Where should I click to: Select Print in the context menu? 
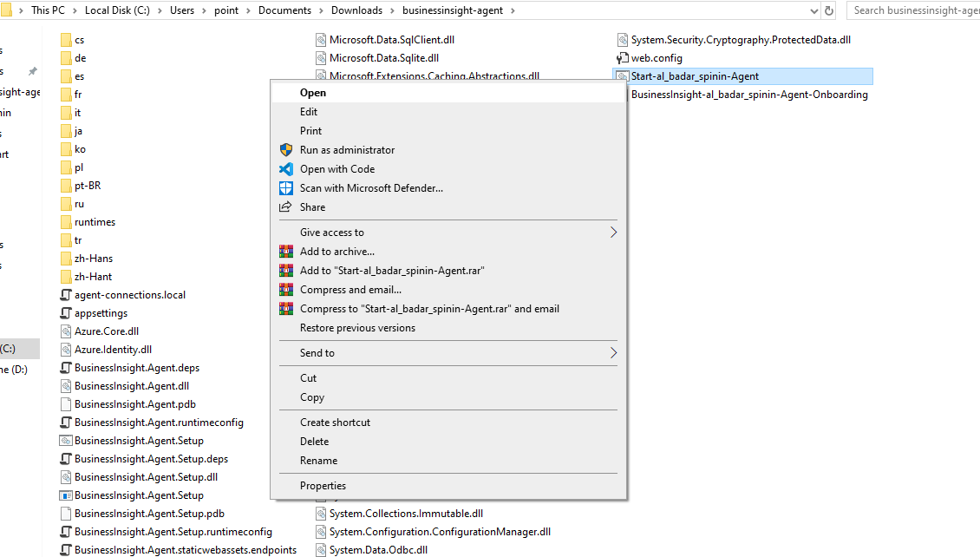448,131
